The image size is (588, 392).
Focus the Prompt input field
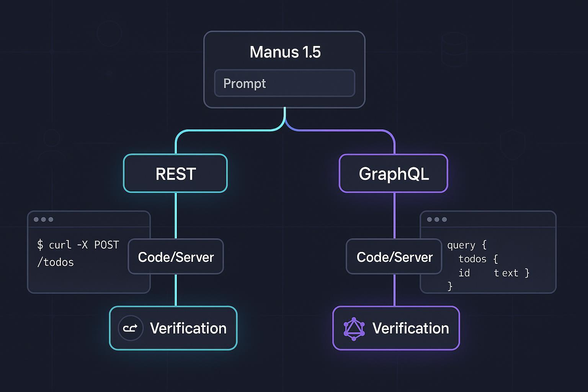click(284, 83)
